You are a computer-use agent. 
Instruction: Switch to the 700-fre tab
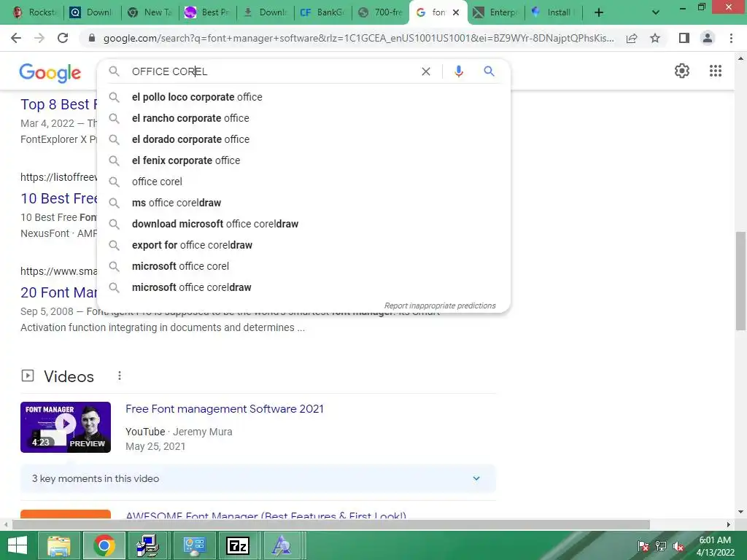(x=381, y=12)
